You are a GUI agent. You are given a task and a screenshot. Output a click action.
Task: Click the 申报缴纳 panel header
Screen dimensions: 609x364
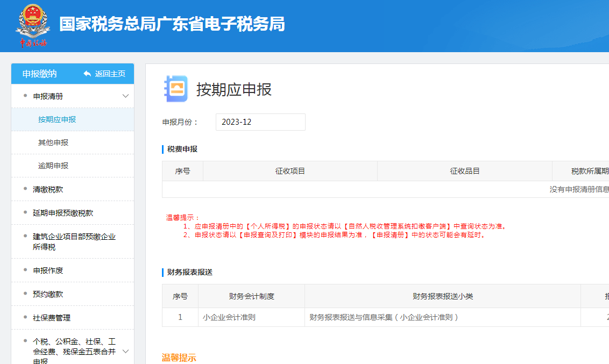[40, 74]
